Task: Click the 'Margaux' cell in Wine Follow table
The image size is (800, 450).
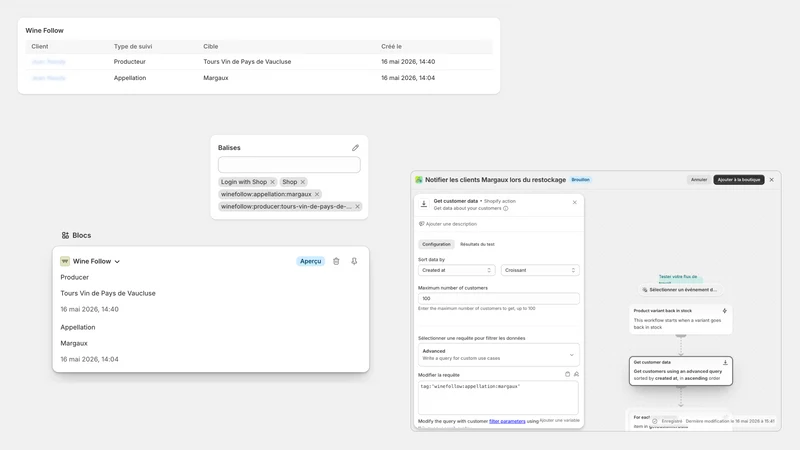Action: tap(216, 78)
